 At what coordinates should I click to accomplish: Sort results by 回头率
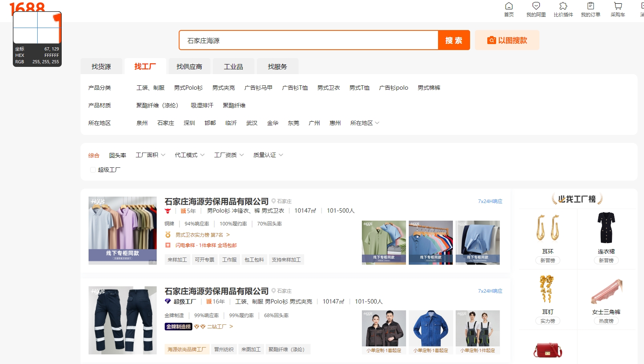point(117,155)
